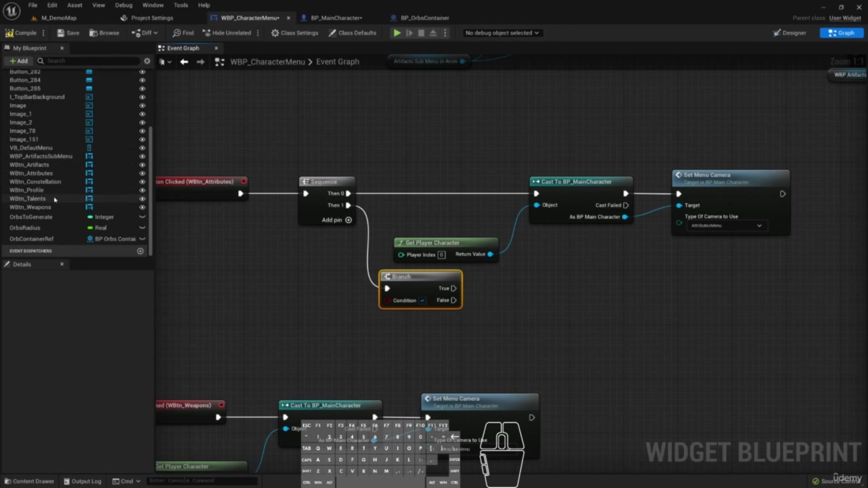Switch to Graph mode

pos(841,33)
